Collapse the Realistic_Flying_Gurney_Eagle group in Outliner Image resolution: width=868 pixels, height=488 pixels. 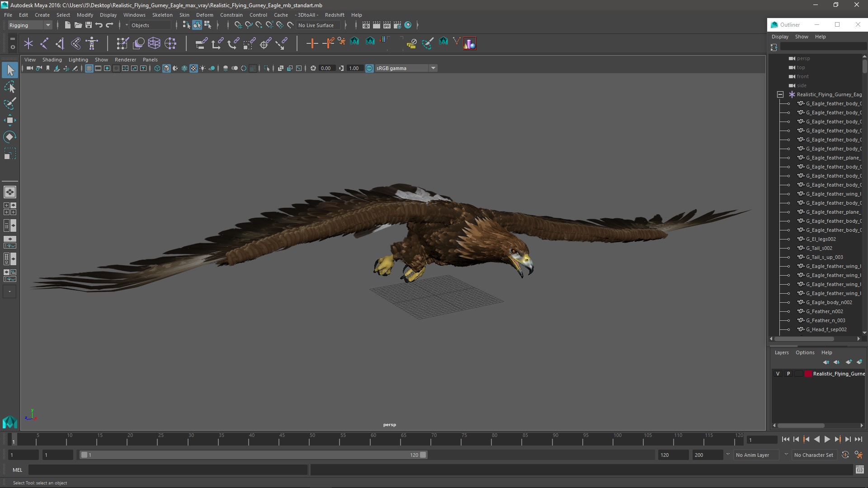(780, 94)
